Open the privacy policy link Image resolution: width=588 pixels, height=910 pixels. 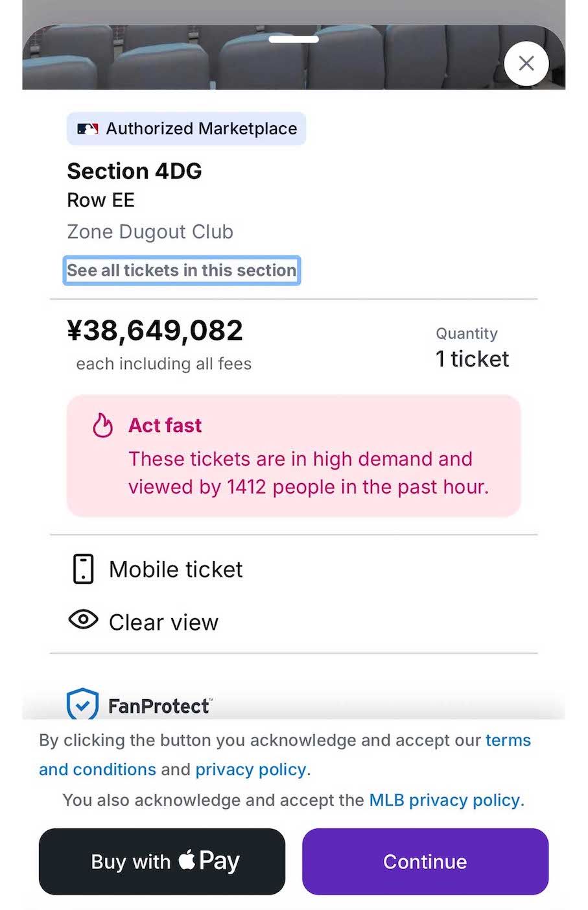tap(250, 769)
